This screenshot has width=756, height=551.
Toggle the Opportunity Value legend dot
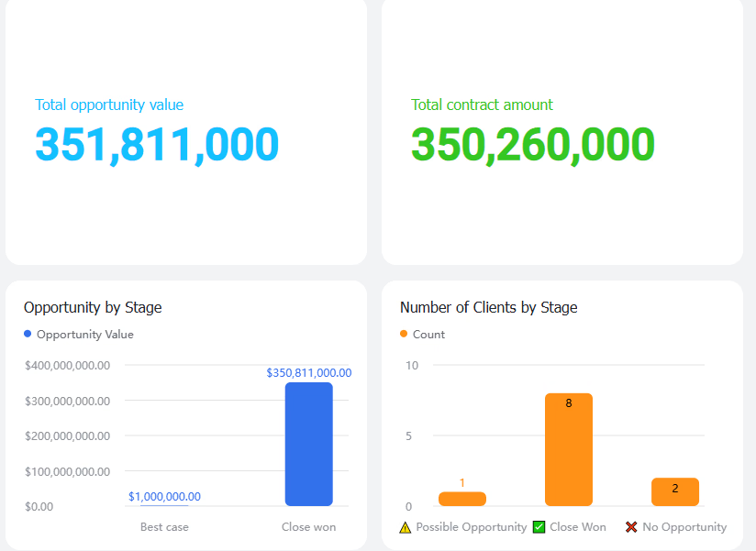pos(28,334)
